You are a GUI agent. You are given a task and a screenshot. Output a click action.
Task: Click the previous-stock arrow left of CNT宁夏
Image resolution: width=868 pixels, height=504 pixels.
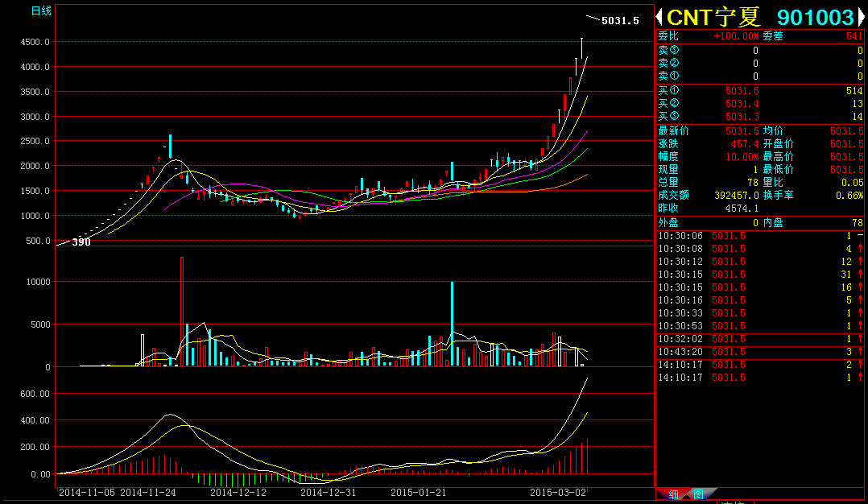pyautogui.click(x=659, y=17)
